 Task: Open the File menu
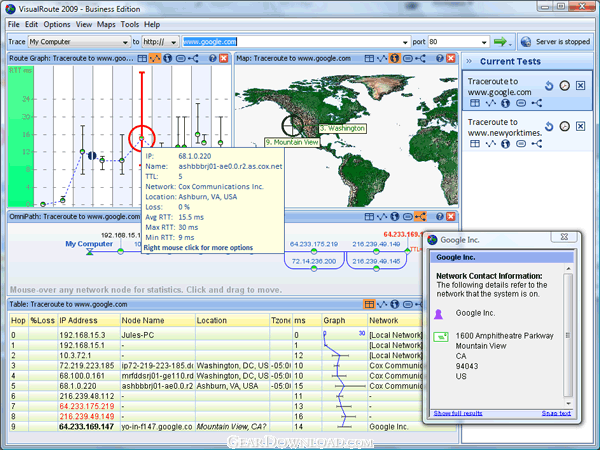[x=13, y=24]
